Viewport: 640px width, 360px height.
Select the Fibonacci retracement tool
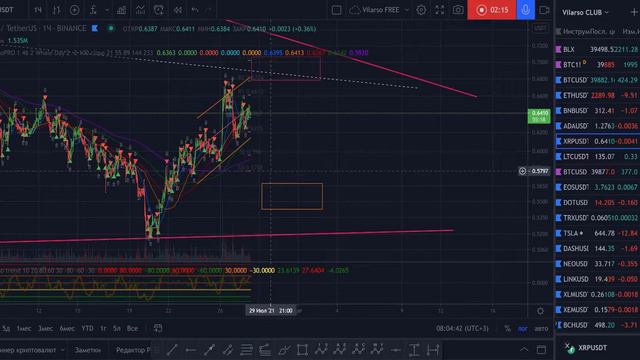point(247,350)
